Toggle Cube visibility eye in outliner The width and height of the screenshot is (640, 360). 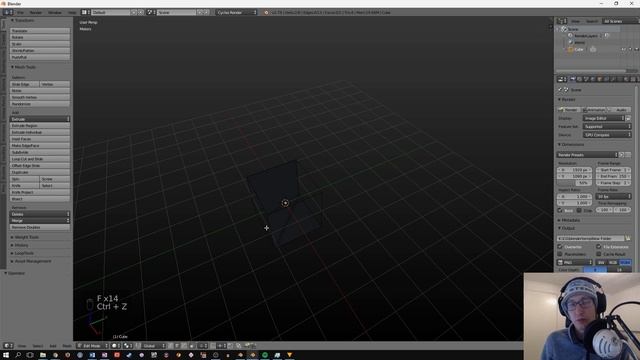tap(623, 49)
